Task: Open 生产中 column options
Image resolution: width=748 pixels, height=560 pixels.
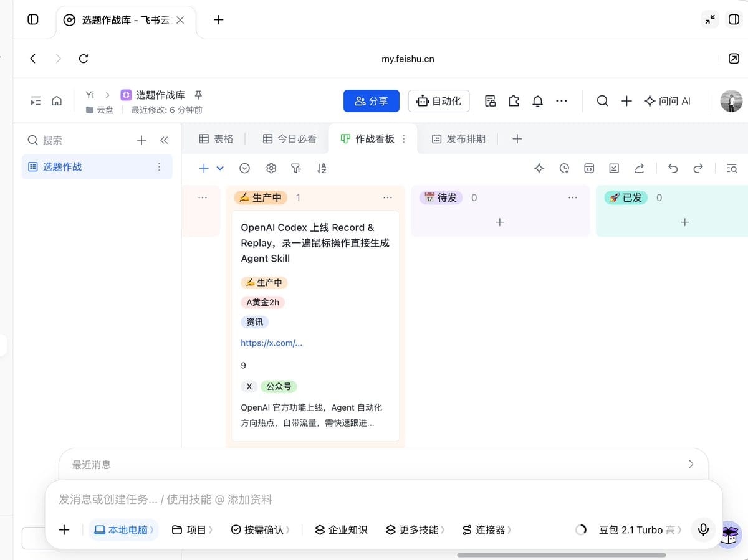Action: [x=388, y=197]
